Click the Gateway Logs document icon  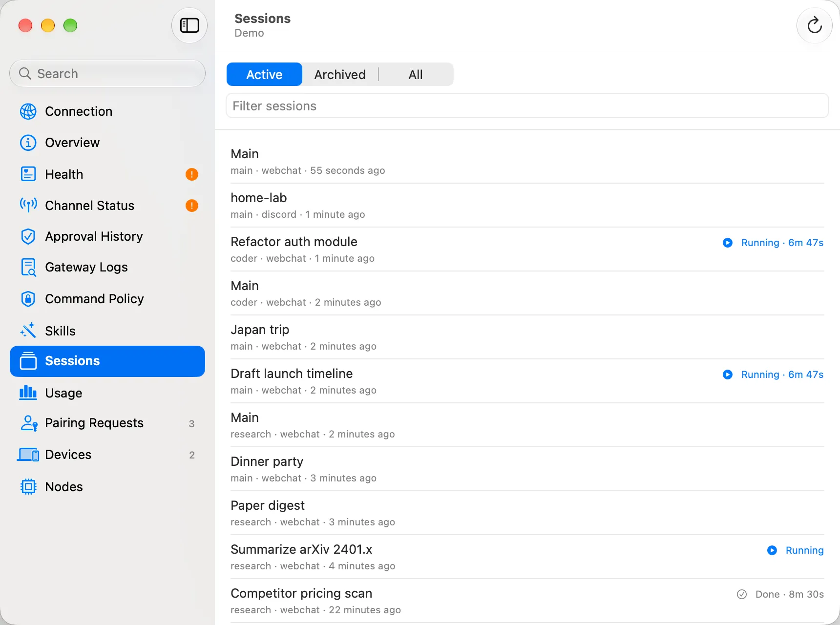tap(28, 267)
